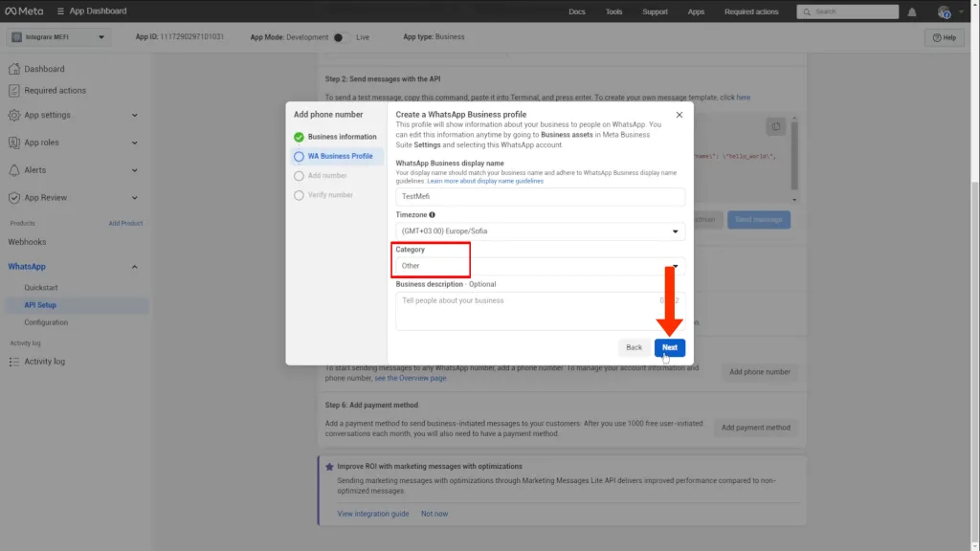
Task: Click the search magnifier icon
Action: point(807,11)
